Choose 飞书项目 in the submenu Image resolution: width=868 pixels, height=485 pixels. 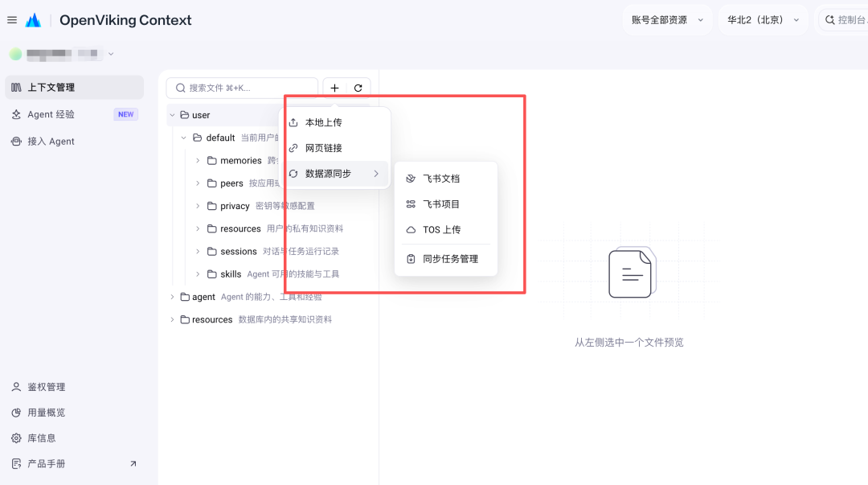[445, 204]
